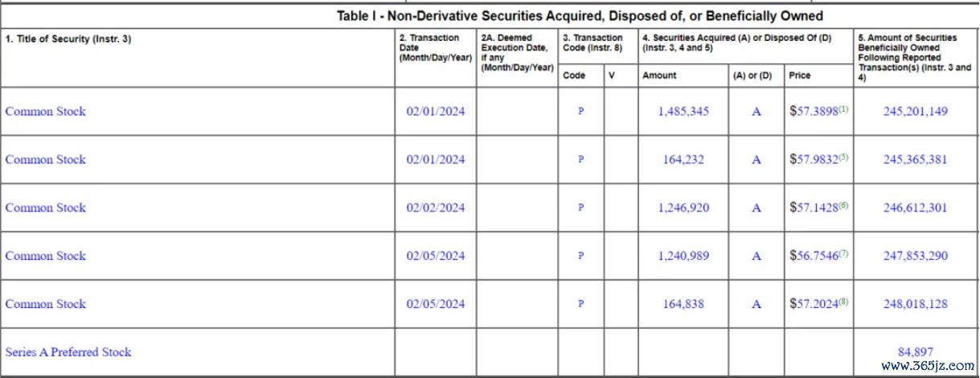Open footnote (5) next to $57.9832
Viewport: 980px width, 378px height.
click(843, 157)
